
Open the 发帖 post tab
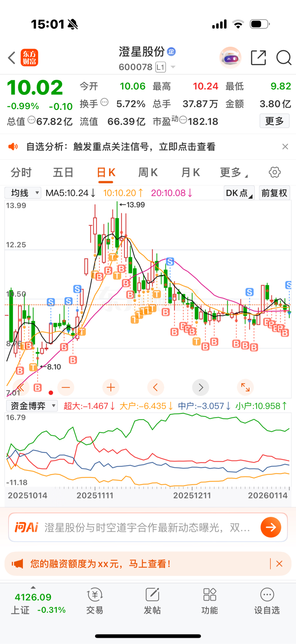point(152,602)
